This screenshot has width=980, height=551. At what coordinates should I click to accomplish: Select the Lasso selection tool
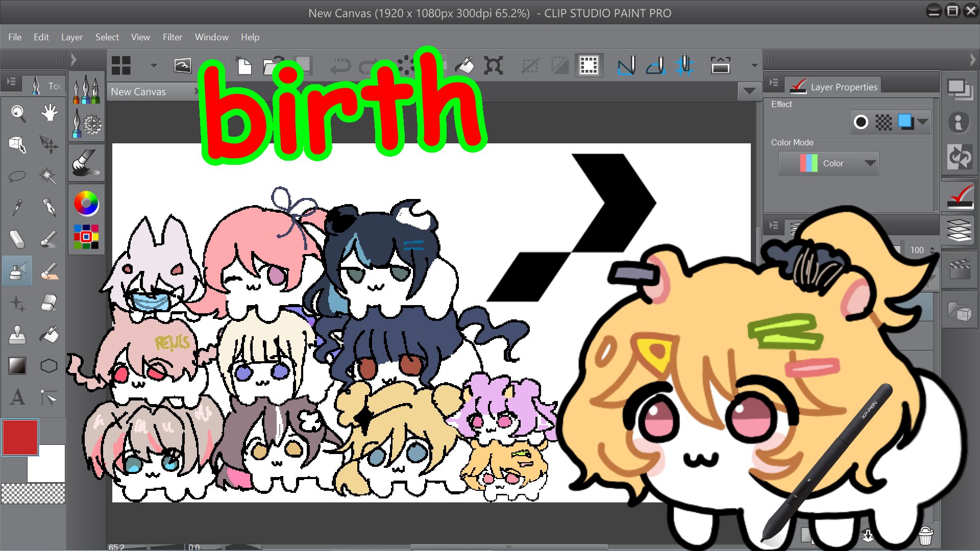click(x=17, y=177)
